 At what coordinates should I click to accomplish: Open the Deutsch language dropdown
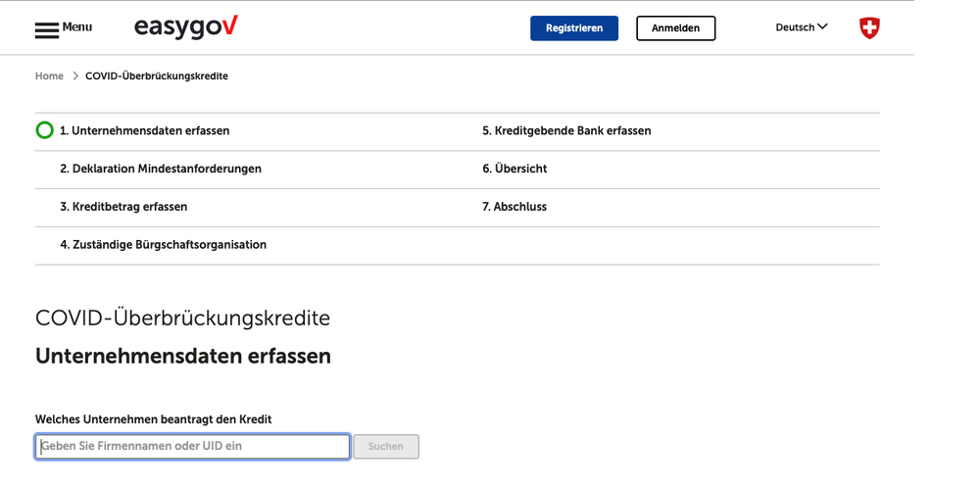[802, 26]
